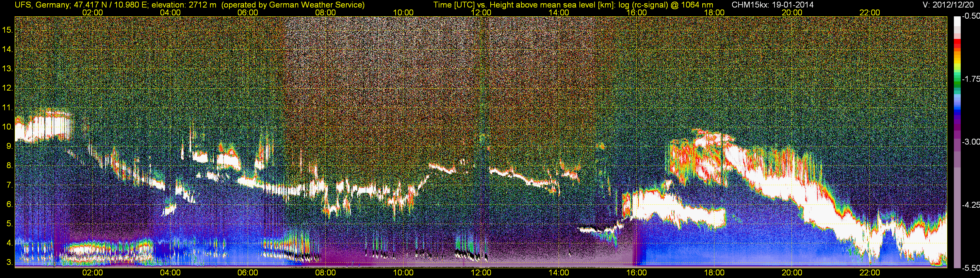Screen dimensions: 980x278
Task: Click the station title 'UFS, Germany; 47.417 N / 10.980 E'
Action: (x=81, y=5)
